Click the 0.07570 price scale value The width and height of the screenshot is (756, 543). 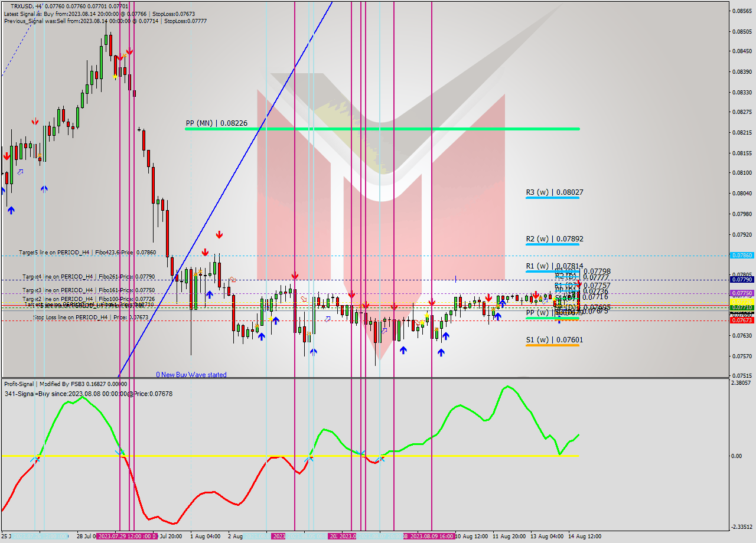point(742,356)
